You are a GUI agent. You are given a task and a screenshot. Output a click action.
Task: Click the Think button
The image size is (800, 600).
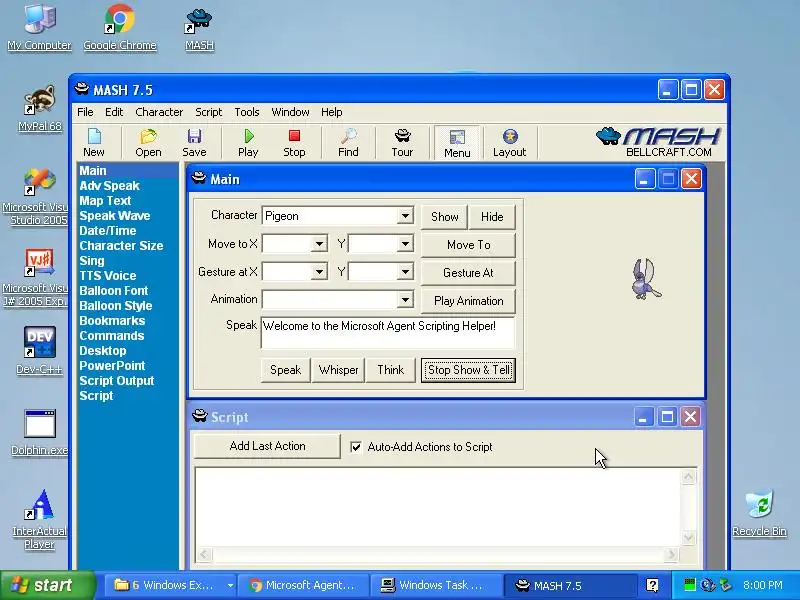pyautogui.click(x=391, y=370)
